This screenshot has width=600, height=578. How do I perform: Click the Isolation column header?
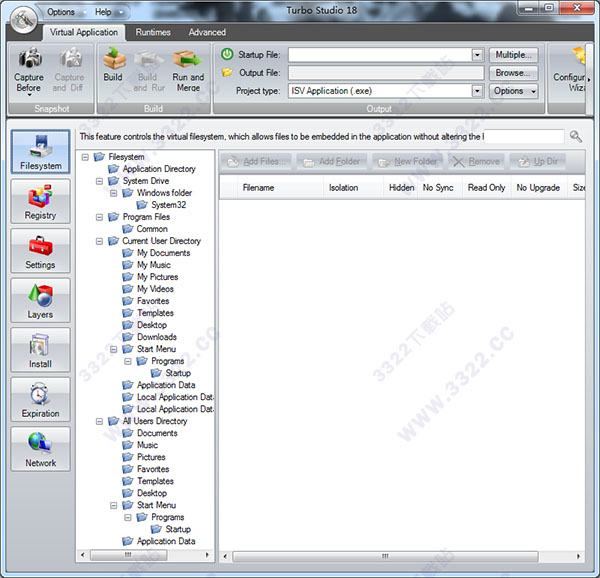click(353, 187)
